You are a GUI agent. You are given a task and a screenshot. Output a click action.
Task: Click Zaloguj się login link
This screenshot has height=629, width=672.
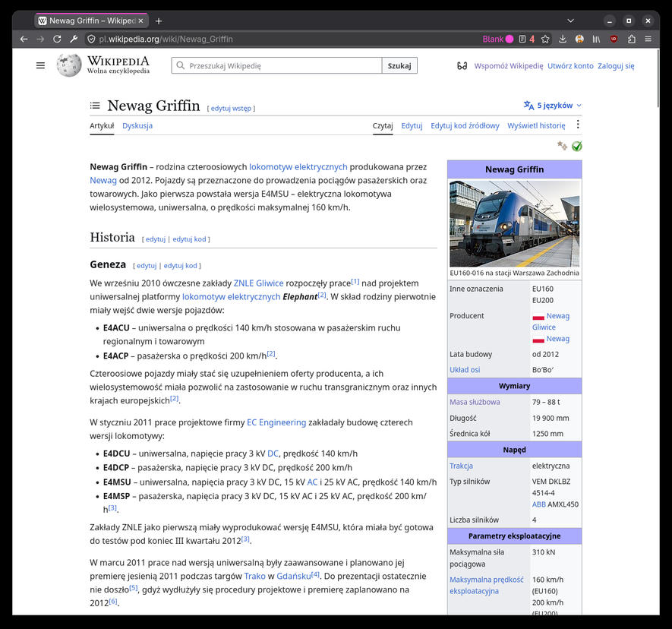coord(616,65)
